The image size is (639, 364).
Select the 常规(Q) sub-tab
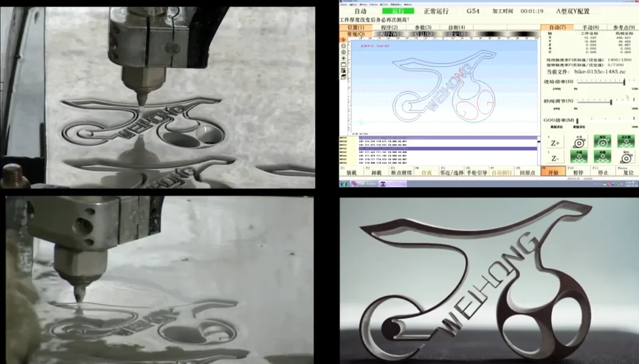click(x=356, y=34)
